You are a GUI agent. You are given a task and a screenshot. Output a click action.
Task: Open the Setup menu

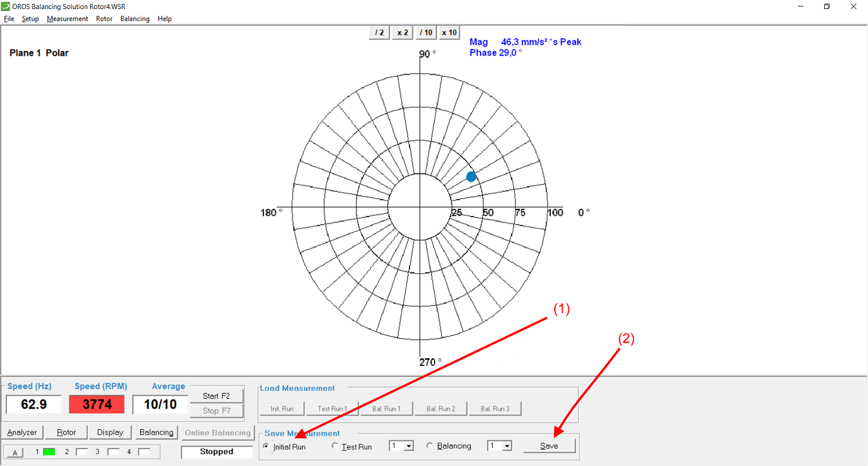30,19
